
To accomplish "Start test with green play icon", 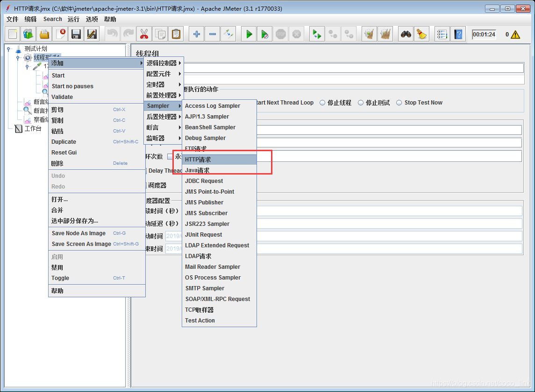I will (249, 34).
